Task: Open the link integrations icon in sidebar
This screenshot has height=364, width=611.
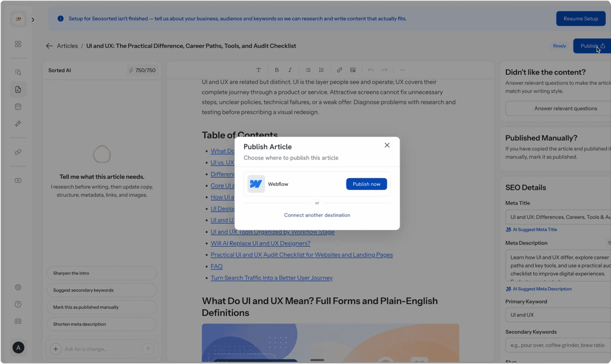Action: click(x=18, y=152)
